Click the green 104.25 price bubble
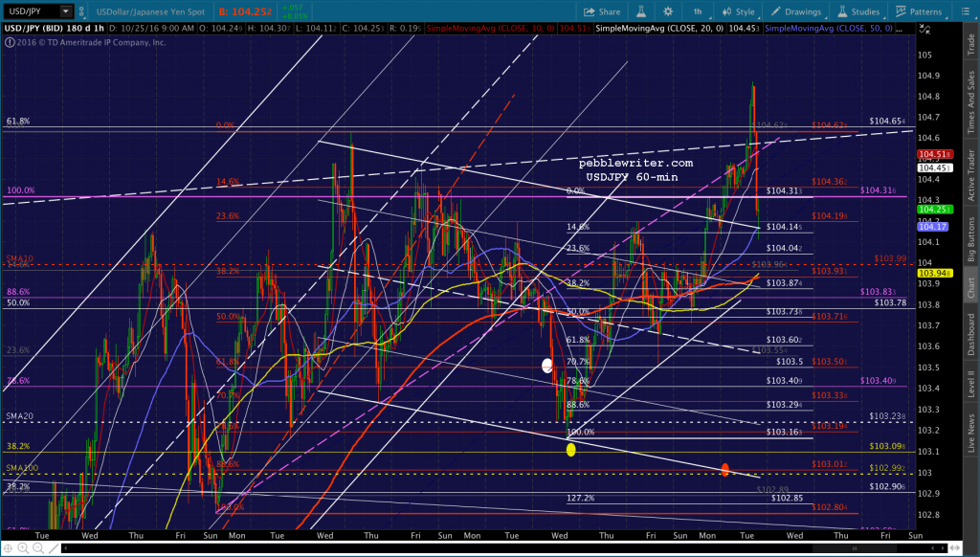This screenshot has height=557, width=980. 934,210
